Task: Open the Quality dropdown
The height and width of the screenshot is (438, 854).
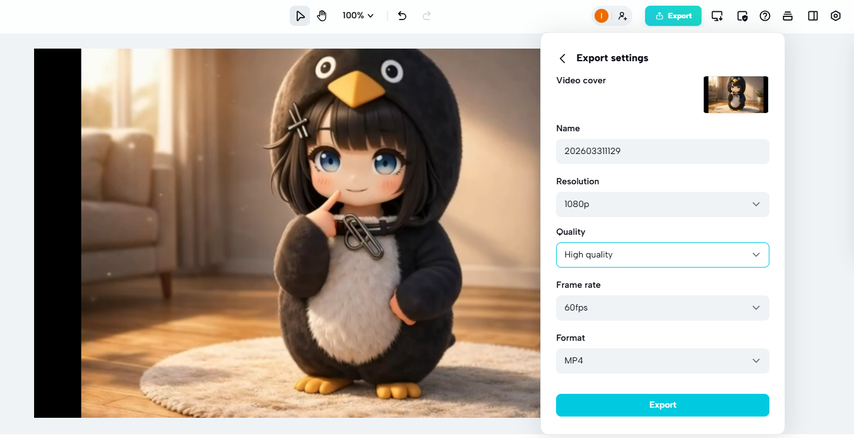Action: (x=662, y=255)
